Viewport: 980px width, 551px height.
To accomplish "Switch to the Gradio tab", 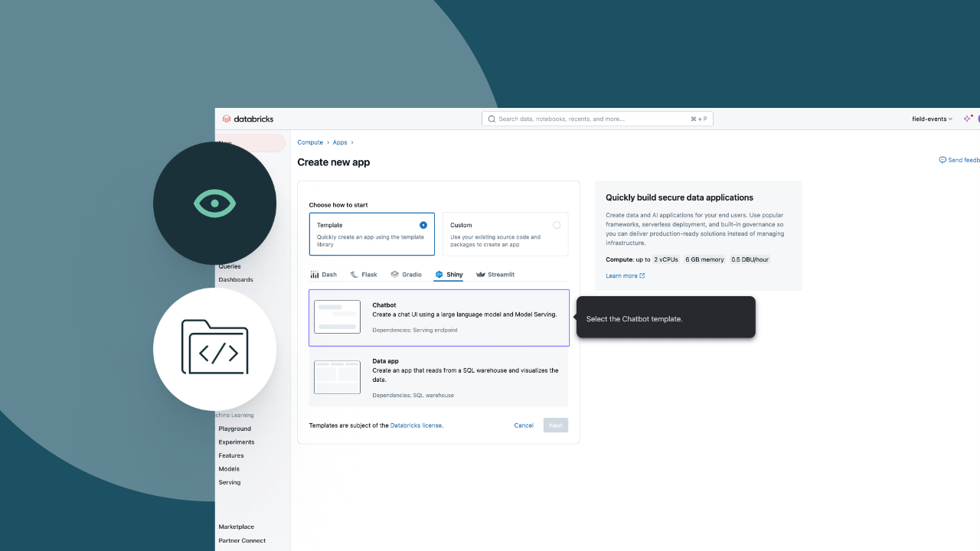I will (x=406, y=274).
